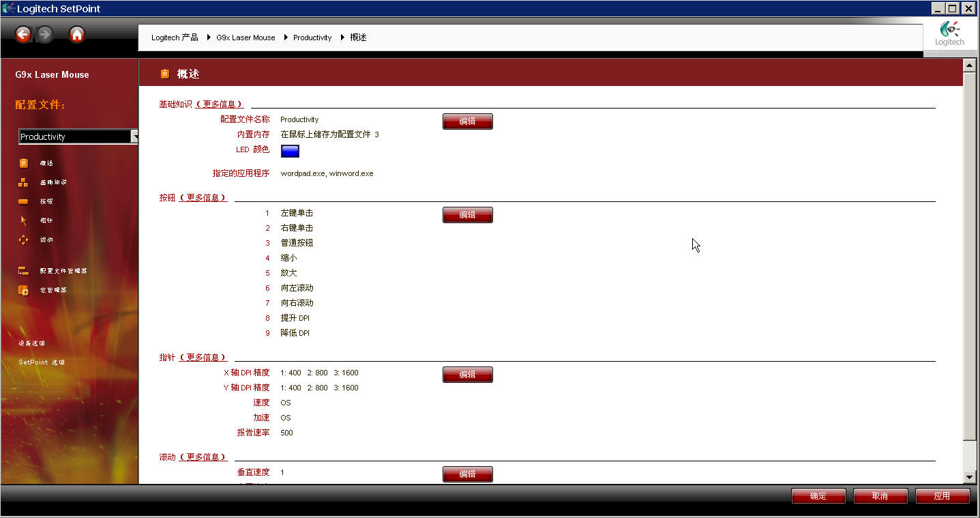This screenshot has height=518, width=980.
Task: Click 编辑 button for profile name section
Action: click(x=467, y=121)
